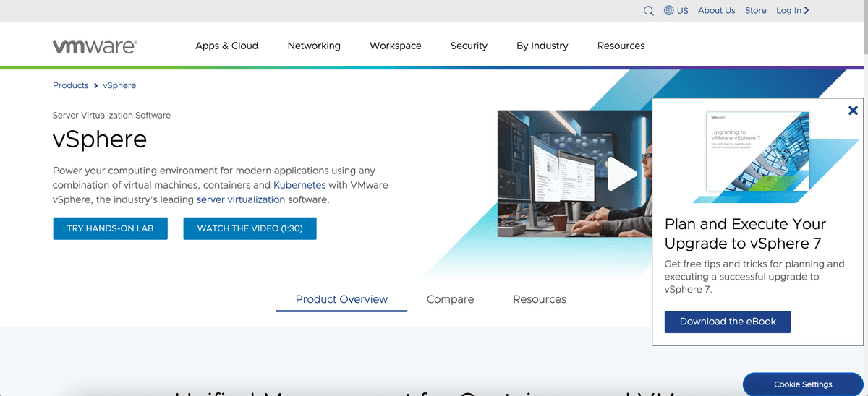The width and height of the screenshot is (868, 396).
Task: Open Cookie Settings
Action: (803, 384)
